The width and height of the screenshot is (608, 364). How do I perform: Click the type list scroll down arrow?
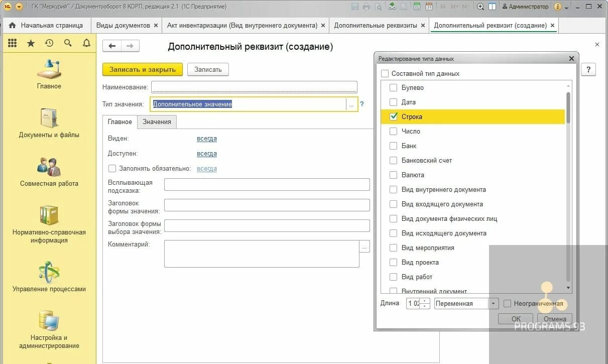coord(568,288)
